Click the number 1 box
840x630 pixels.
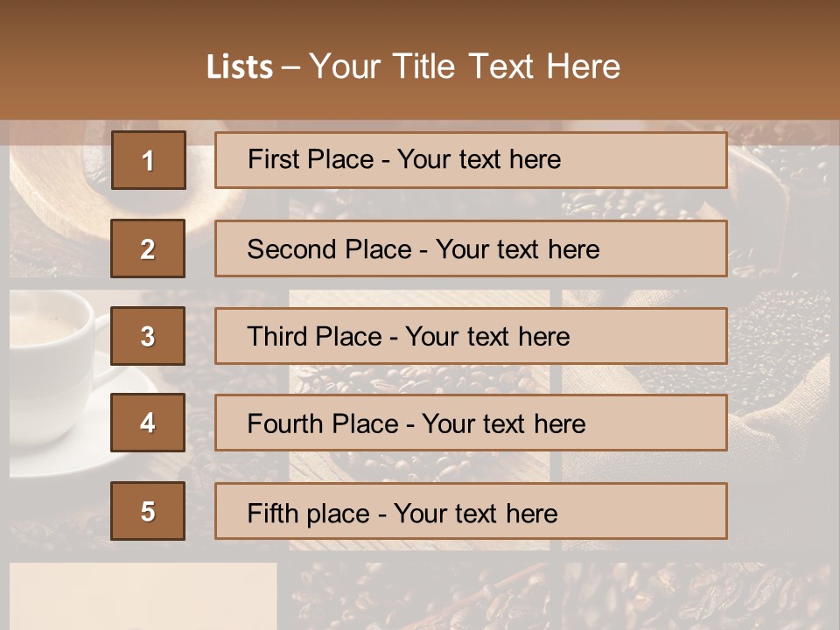[149, 160]
